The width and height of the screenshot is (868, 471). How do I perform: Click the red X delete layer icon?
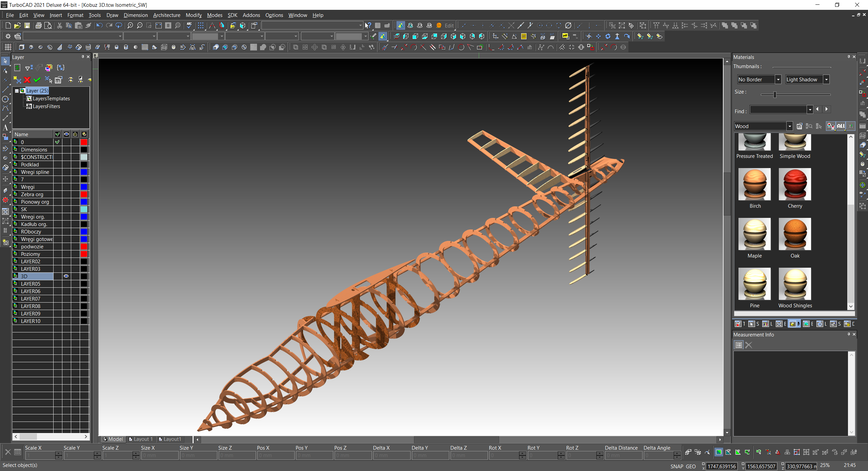27,80
